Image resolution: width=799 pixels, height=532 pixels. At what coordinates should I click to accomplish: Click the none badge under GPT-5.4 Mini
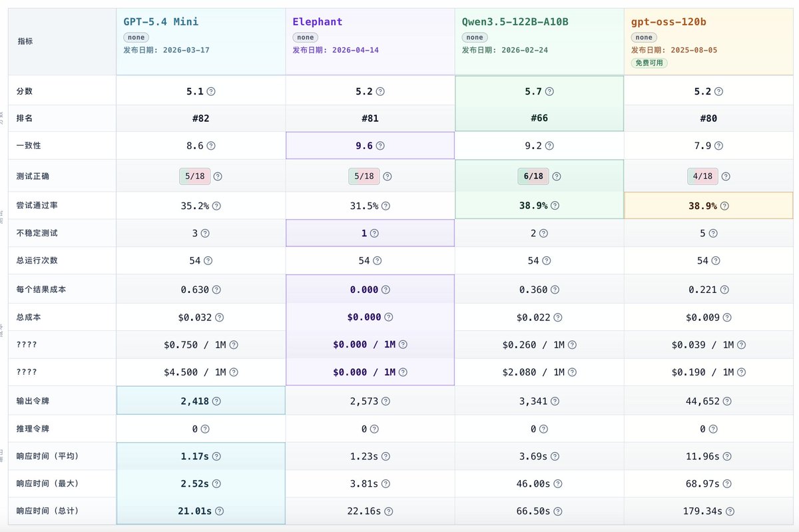[x=136, y=38]
